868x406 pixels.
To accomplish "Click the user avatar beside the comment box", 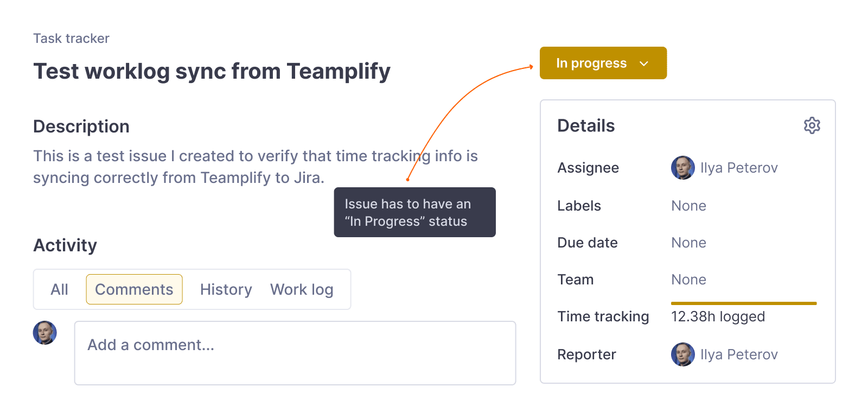I will pos(45,333).
